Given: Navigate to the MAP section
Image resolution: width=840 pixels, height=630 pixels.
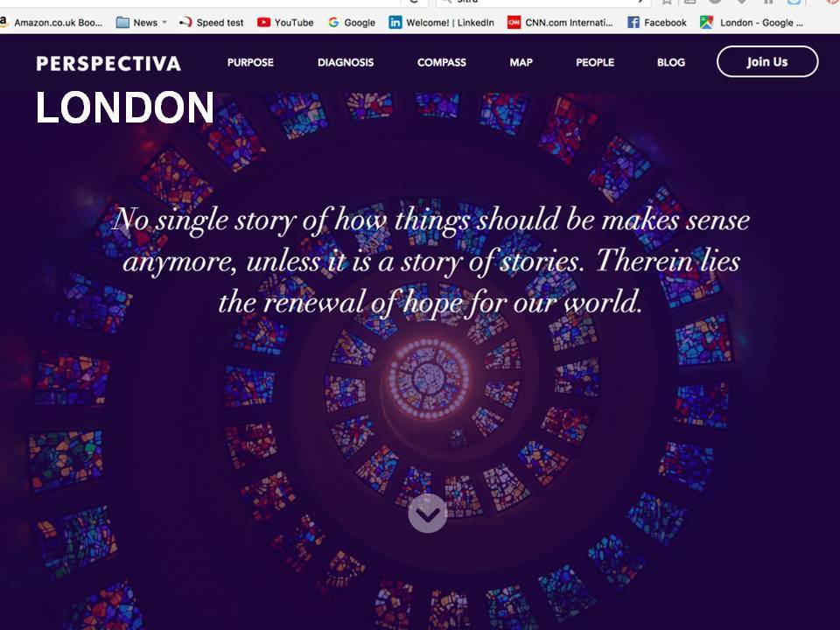Looking at the screenshot, I should click(x=521, y=62).
